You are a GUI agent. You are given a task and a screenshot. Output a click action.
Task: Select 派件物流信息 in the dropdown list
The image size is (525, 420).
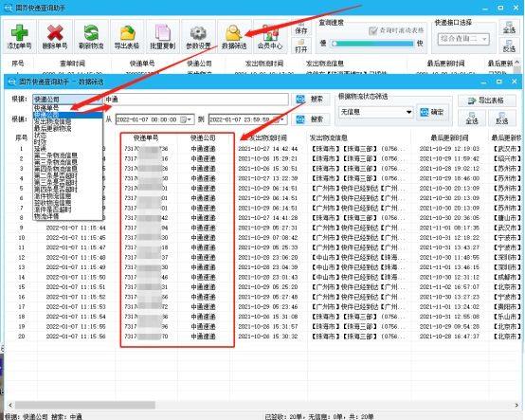(67, 196)
